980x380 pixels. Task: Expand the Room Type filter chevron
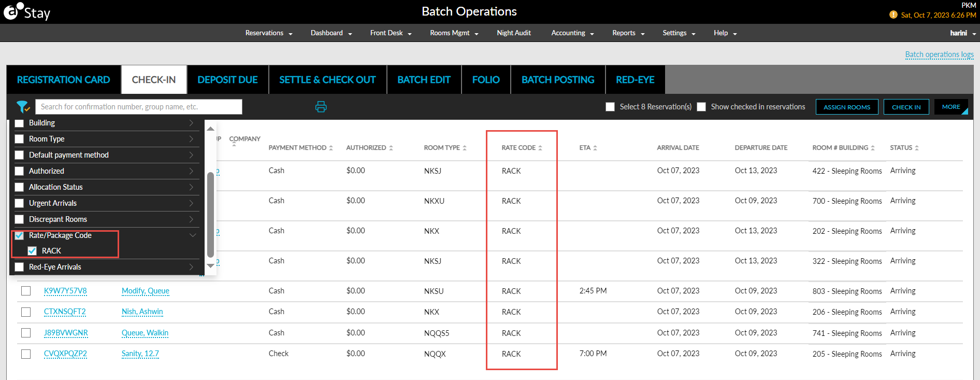pyautogui.click(x=191, y=139)
